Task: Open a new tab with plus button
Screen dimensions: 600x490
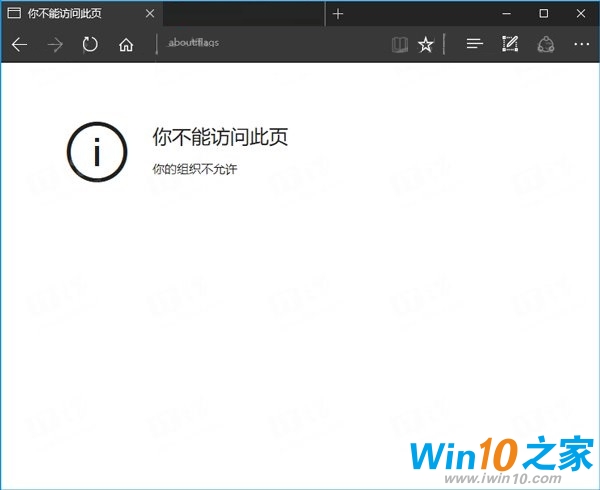Action: [x=338, y=13]
